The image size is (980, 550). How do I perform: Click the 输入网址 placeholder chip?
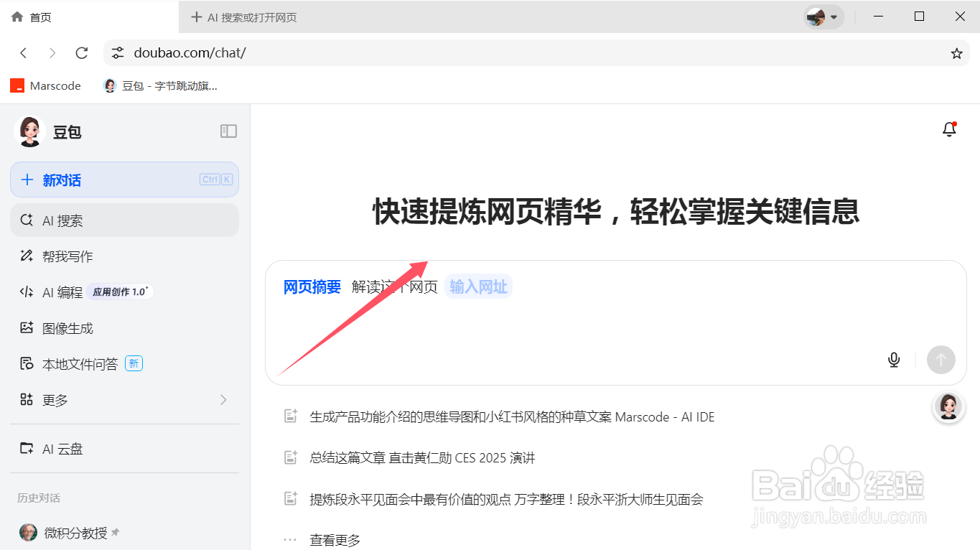(478, 287)
